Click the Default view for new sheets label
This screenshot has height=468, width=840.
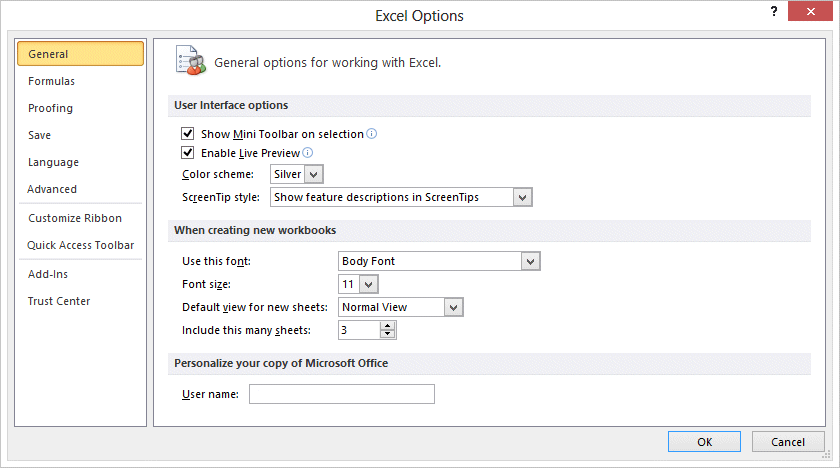[255, 307]
